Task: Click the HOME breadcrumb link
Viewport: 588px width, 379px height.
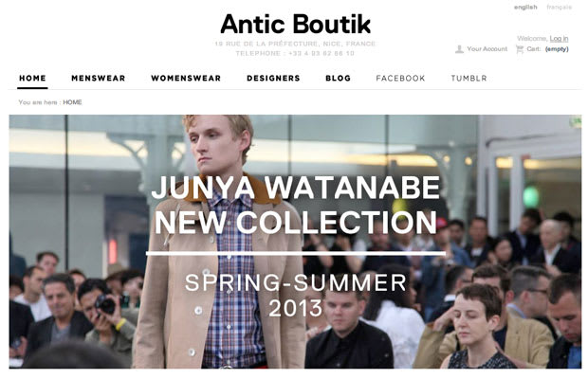Action: 72,102
